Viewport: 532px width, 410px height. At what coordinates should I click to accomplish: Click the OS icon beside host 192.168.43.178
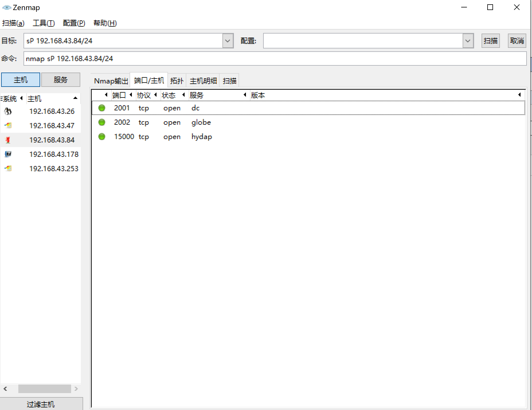(x=8, y=154)
